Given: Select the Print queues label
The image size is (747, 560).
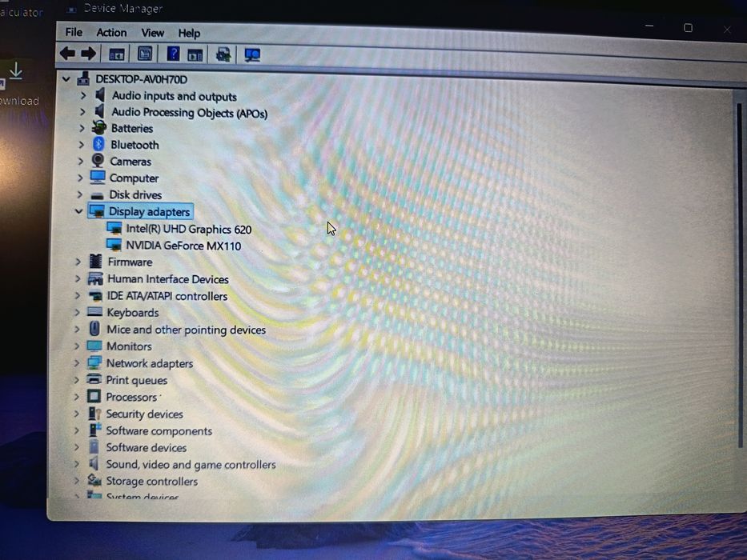Looking at the screenshot, I should pyautogui.click(x=137, y=380).
